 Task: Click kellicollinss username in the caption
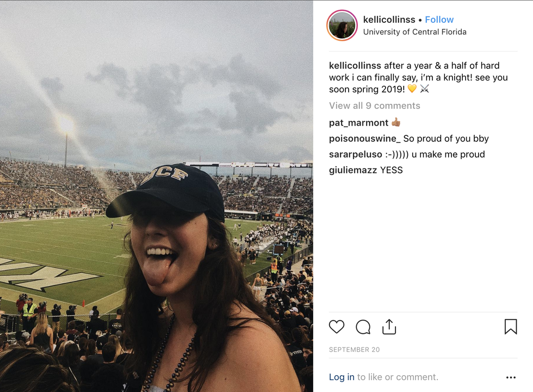[x=355, y=66]
